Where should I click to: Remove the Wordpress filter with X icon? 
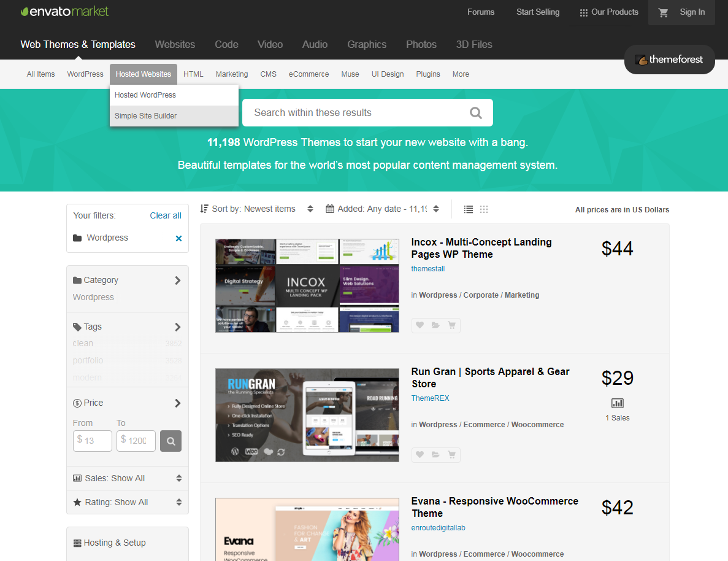click(x=178, y=238)
